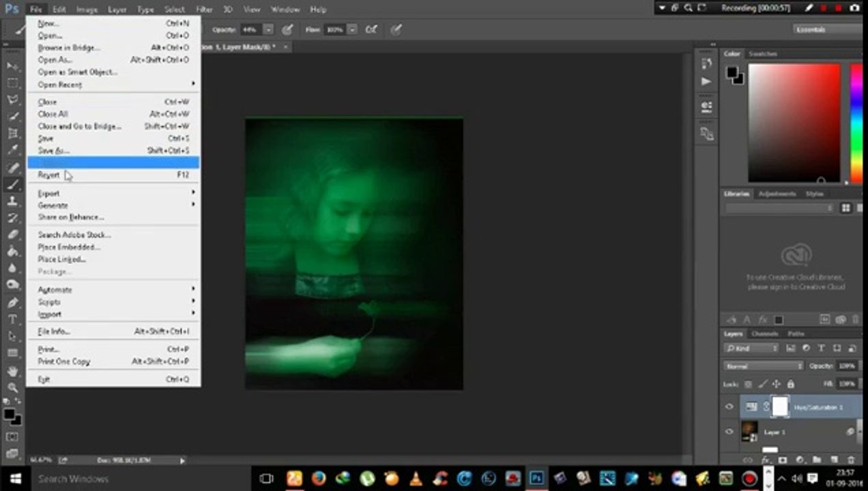Filter layers by type (T) icon
The image size is (868, 491).
[822, 348]
